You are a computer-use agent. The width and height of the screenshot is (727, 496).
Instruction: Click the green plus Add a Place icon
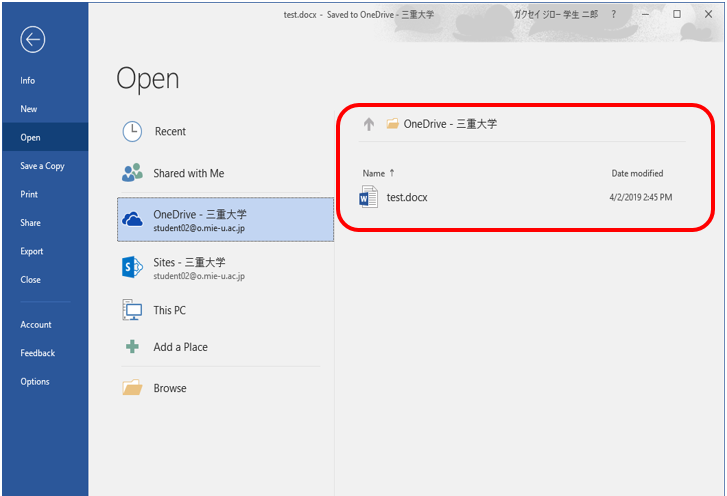tap(133, 346)
